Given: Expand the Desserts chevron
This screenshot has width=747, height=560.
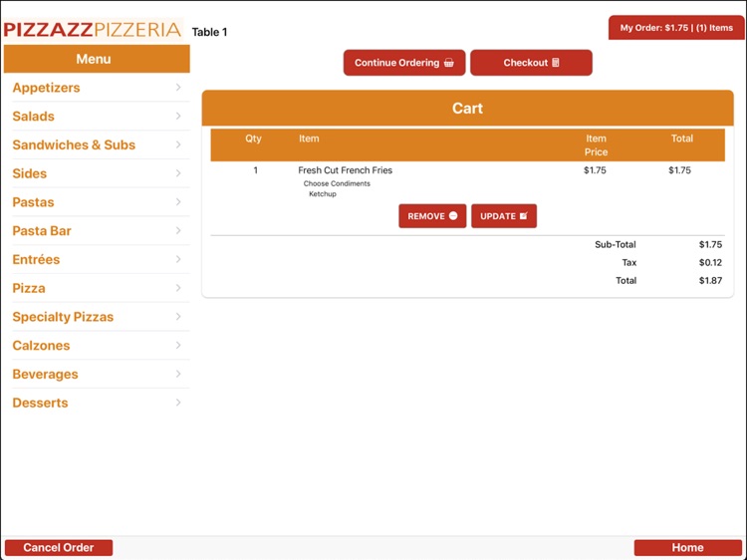Looking at the screenshot, I should pos(178,403).
